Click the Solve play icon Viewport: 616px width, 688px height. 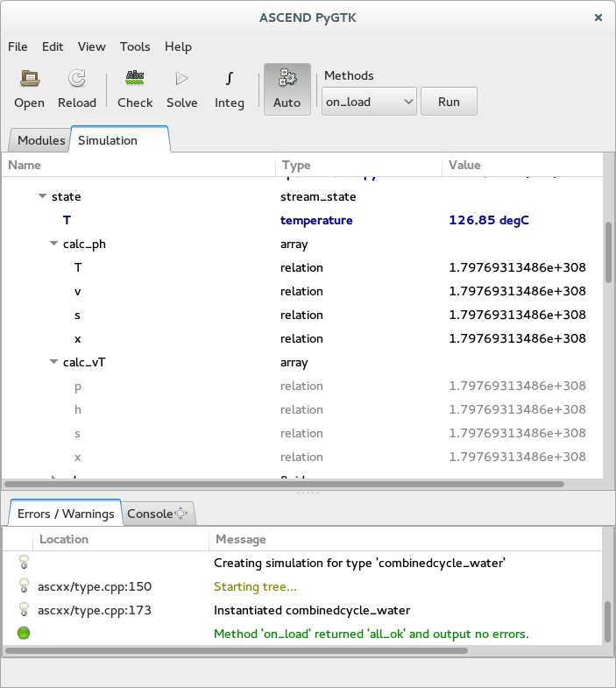coord(181,79)
